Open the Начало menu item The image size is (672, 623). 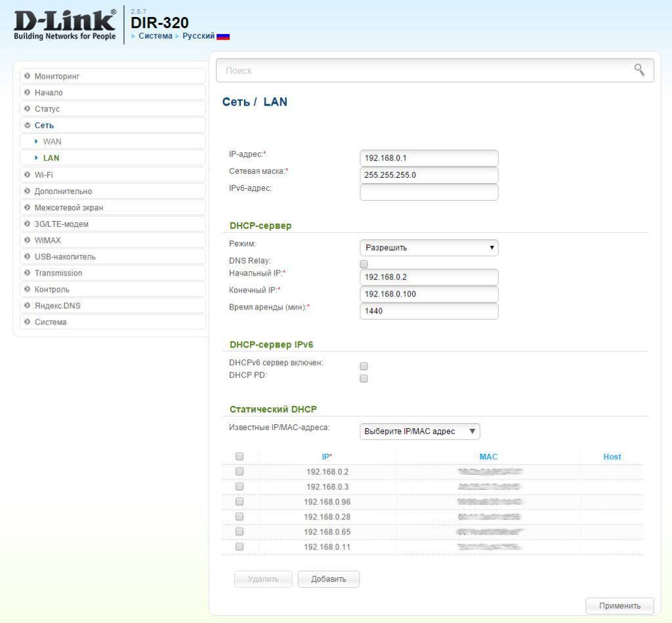(x=113, y=92)
